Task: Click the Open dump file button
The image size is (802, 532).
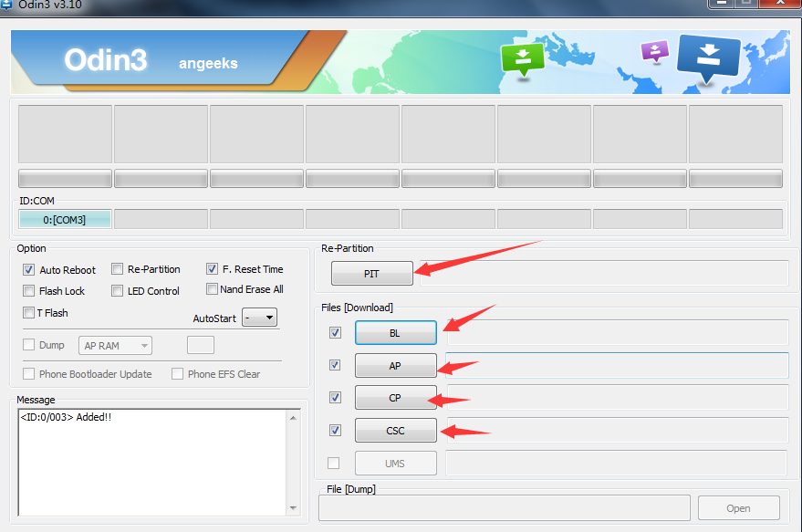Action: pos(738,508)
